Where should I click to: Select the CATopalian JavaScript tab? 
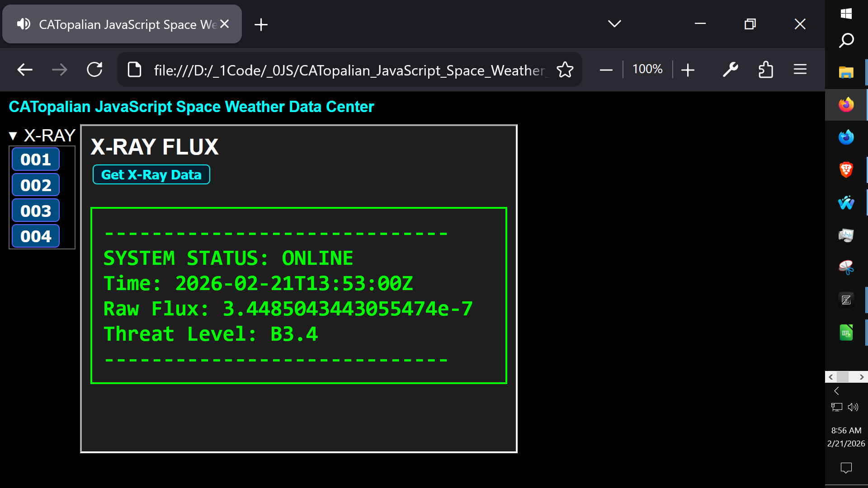tap(122, 24)
